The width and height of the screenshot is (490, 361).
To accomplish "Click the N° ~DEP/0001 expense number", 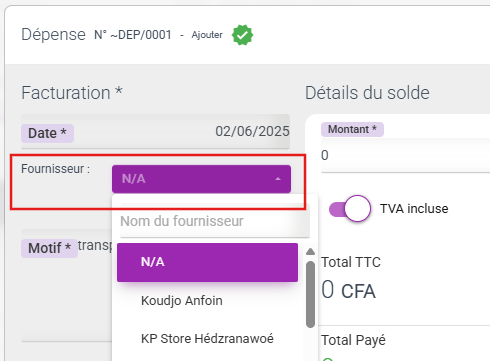I will tap(133, 35).
